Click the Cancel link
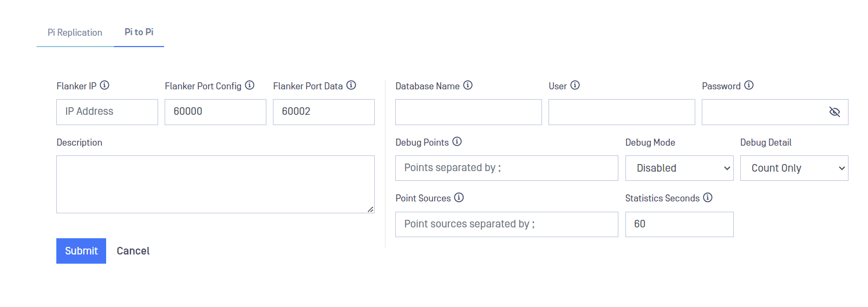This screenshot has height=307, width=868. pyautogui.click(x=133, y=251)
